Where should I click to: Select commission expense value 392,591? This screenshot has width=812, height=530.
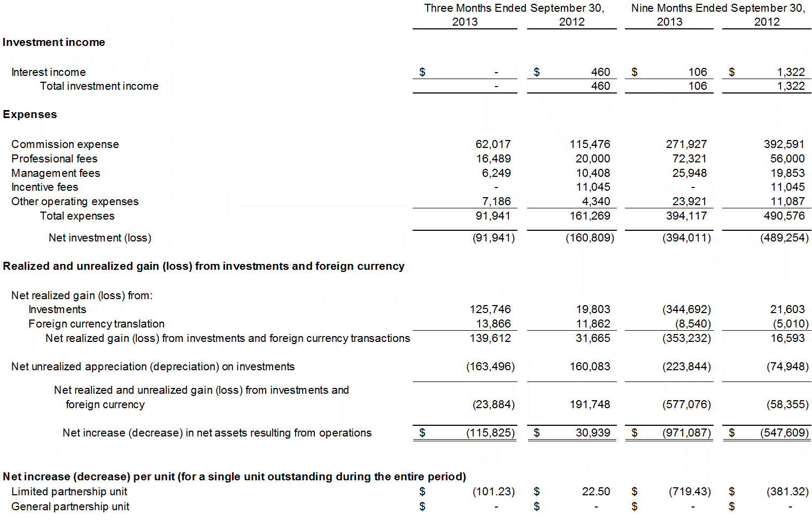tap(784, 144)
